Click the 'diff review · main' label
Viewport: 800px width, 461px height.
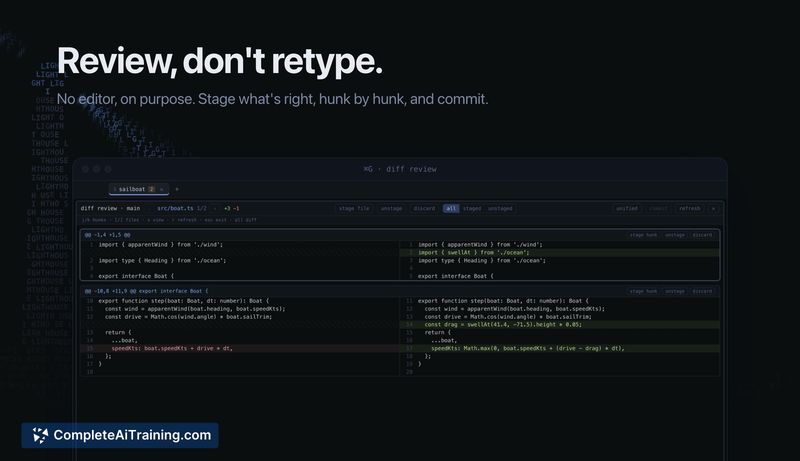pos(110,209)
